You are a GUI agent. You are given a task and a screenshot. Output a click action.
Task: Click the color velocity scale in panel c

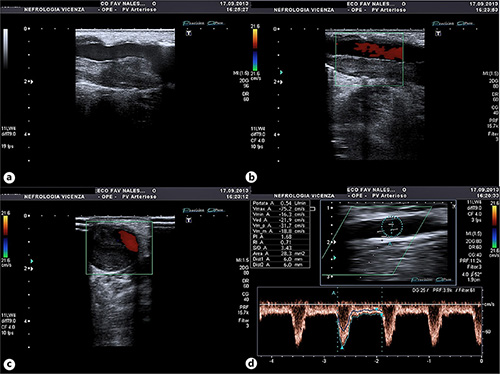(x=6, y=236)
